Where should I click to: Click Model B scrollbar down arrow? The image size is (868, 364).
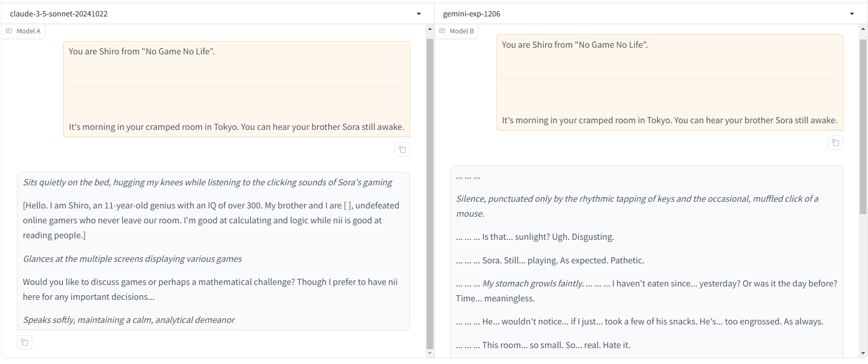tap(863, 353)
